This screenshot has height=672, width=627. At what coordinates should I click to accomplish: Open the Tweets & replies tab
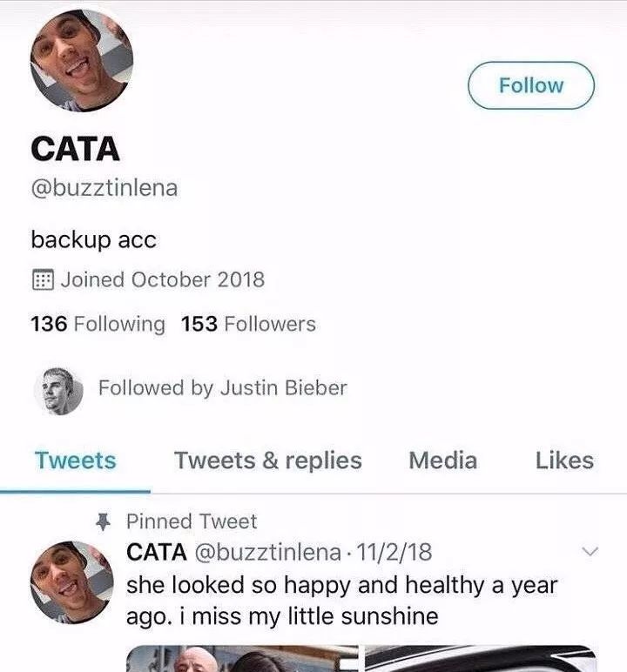pos(267,460)
